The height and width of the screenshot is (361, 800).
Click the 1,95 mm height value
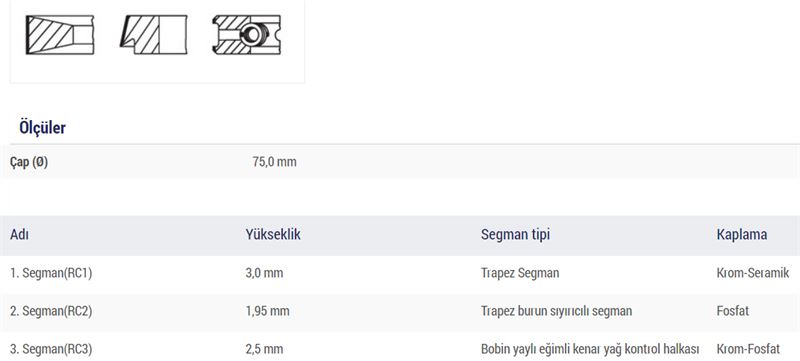click(267, 311)
